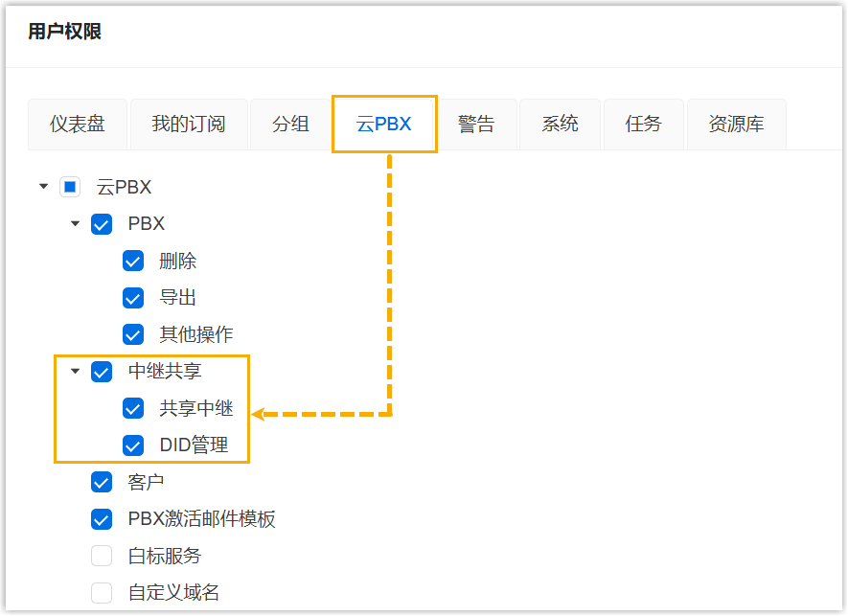Open the 系统 tab
This screenshot has height=616, width=848.
[560, 125]
